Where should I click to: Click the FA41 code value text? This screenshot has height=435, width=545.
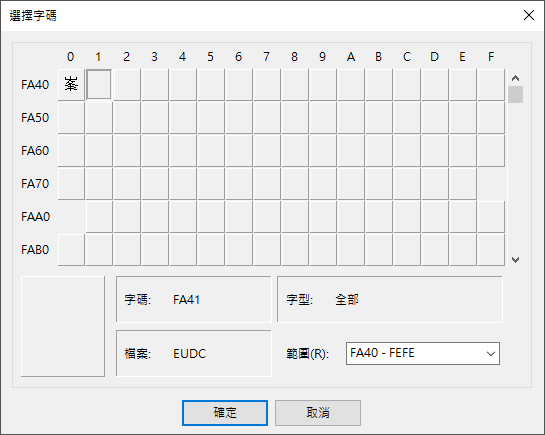coord(187,299)
